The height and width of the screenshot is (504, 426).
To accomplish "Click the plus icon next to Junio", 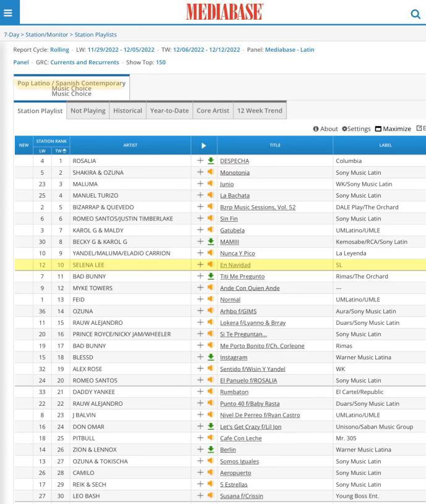I will tap(200, 183).
